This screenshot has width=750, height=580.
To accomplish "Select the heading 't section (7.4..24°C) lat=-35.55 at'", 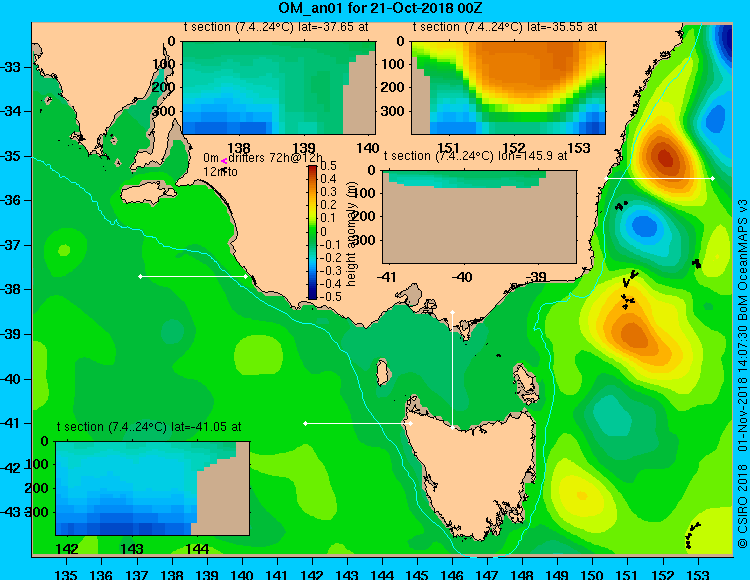I will point(505,27).
